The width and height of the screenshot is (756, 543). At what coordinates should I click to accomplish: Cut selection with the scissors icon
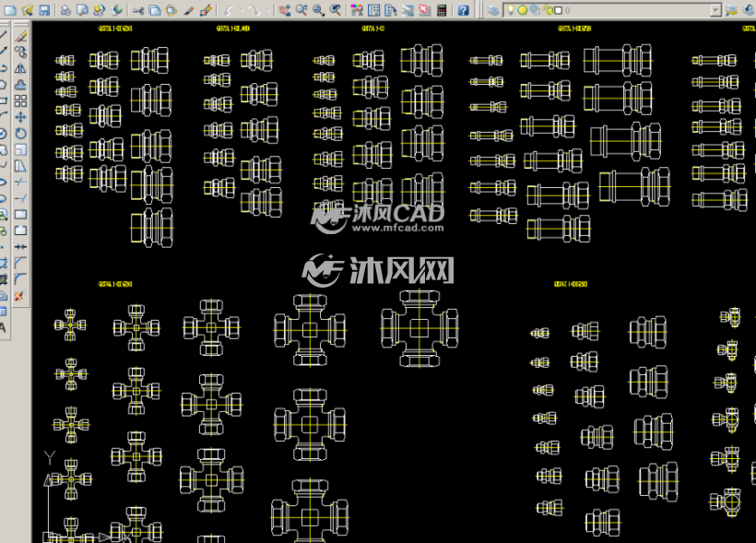[x=138, y=9]
